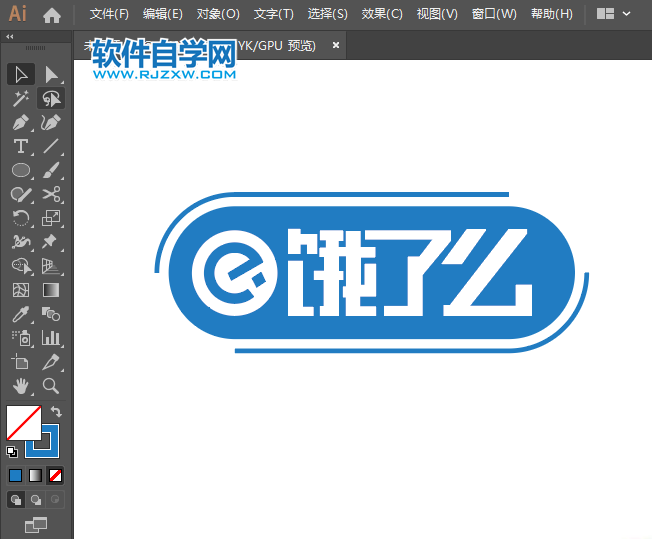This screenshot has height=539, width=652.
Task: Select the Pen tool
Action: pos(21,123)
